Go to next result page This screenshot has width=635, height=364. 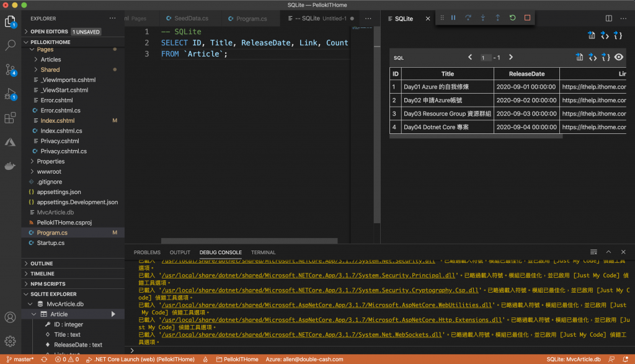point(511,57)
